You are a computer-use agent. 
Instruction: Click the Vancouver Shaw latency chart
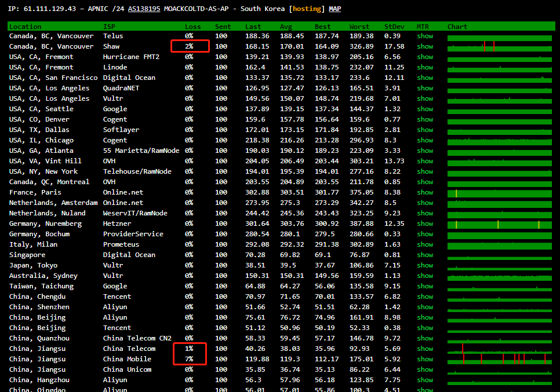tap(499, 47)
